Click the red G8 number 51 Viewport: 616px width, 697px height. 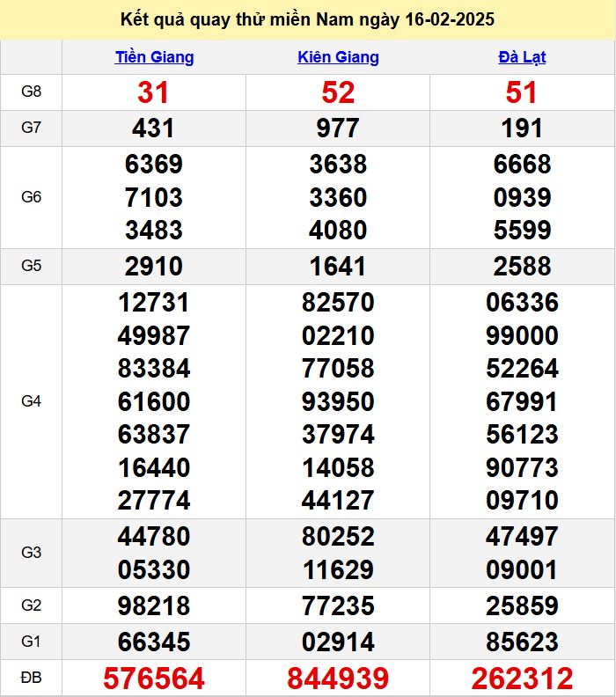coord(521,92)
